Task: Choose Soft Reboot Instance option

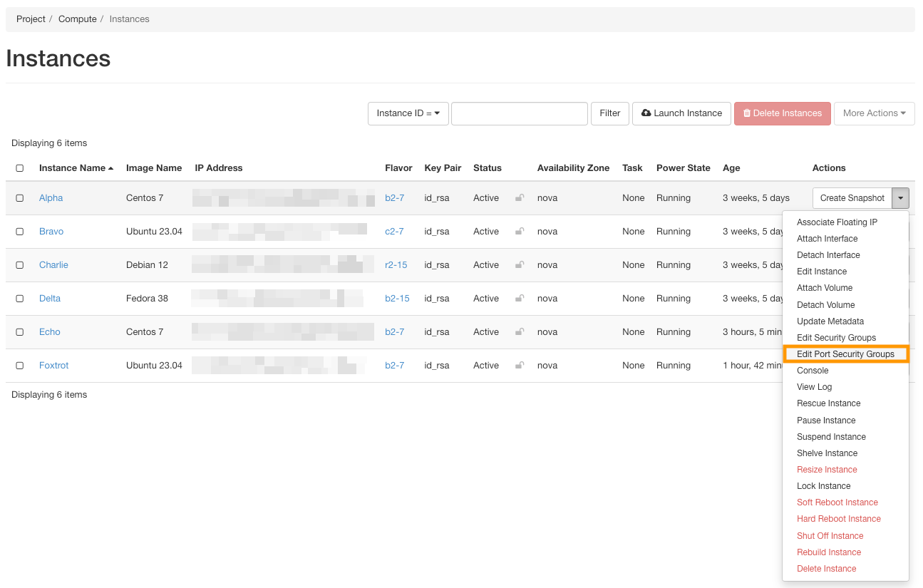Action: pos(837,502)
